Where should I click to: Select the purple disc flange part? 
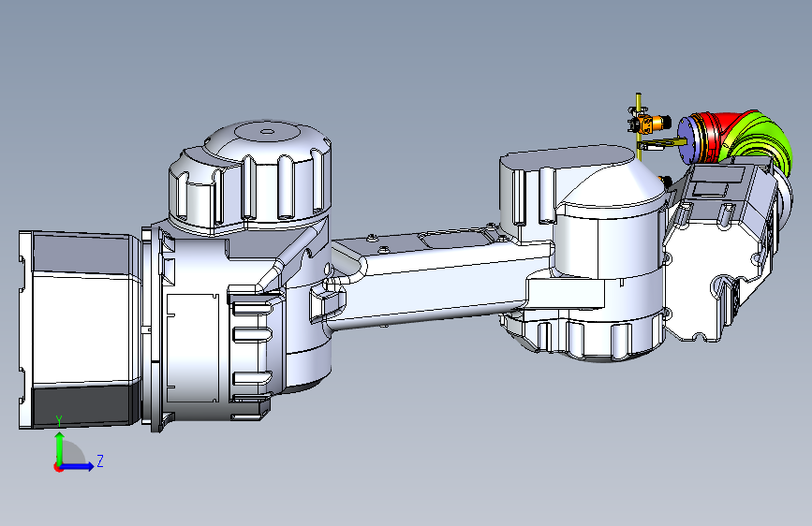(688, 139)
